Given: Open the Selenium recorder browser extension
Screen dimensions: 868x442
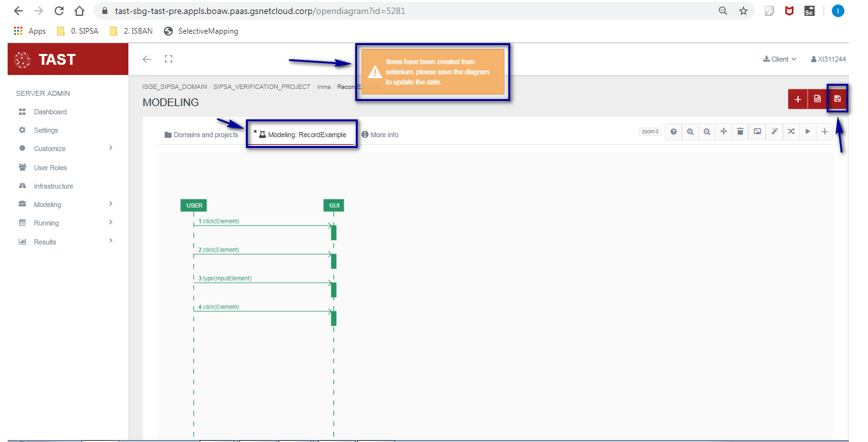Looking at the screenshot, I should coord(809,11).
